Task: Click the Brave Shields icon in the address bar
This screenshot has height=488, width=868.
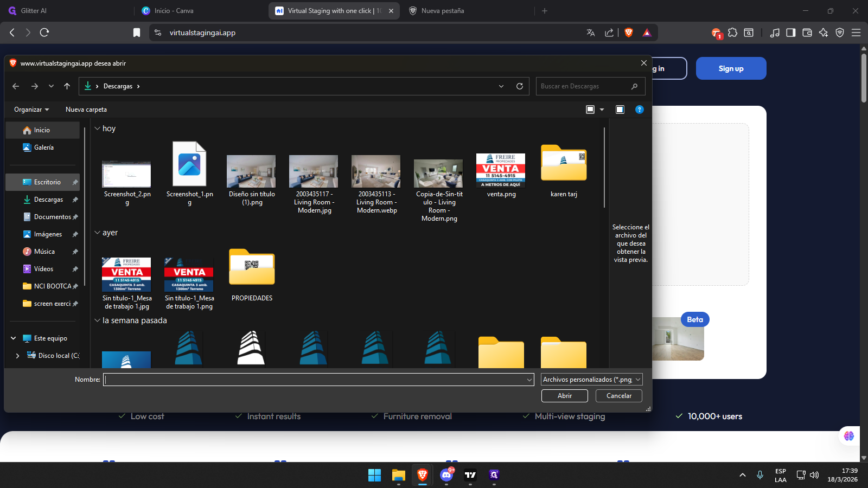Action: click(x=629, y=33)
